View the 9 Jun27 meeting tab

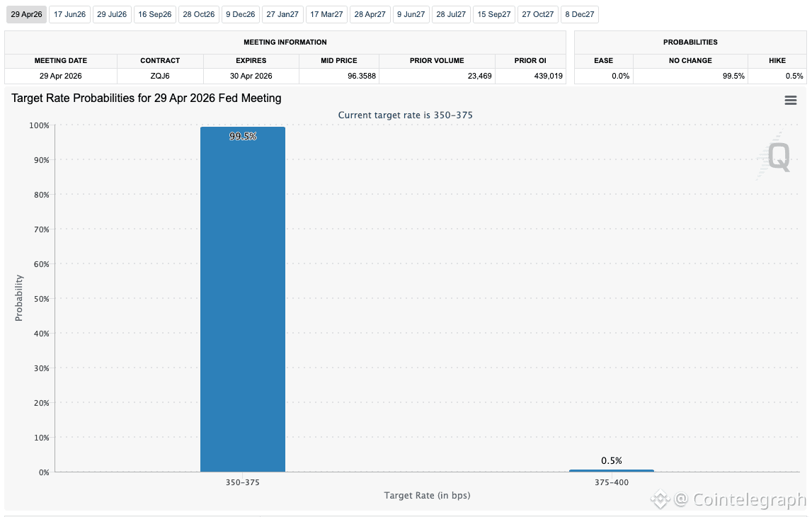point(411,14)
